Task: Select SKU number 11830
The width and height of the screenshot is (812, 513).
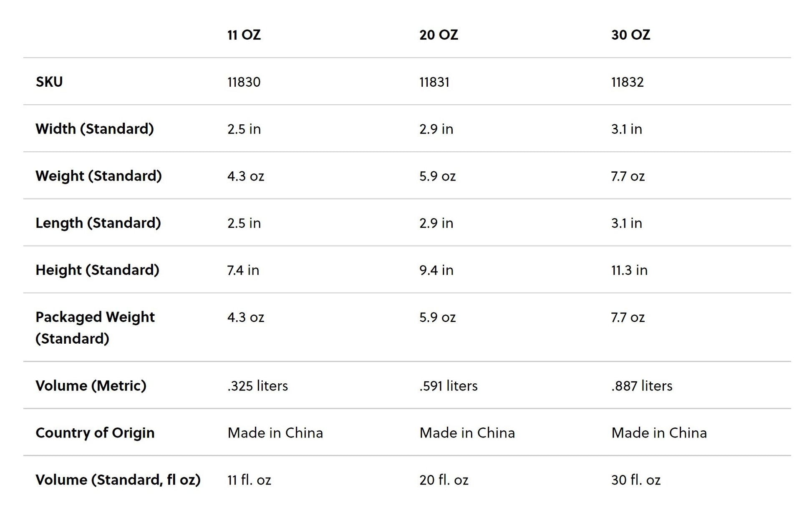Action: (244, 82)
